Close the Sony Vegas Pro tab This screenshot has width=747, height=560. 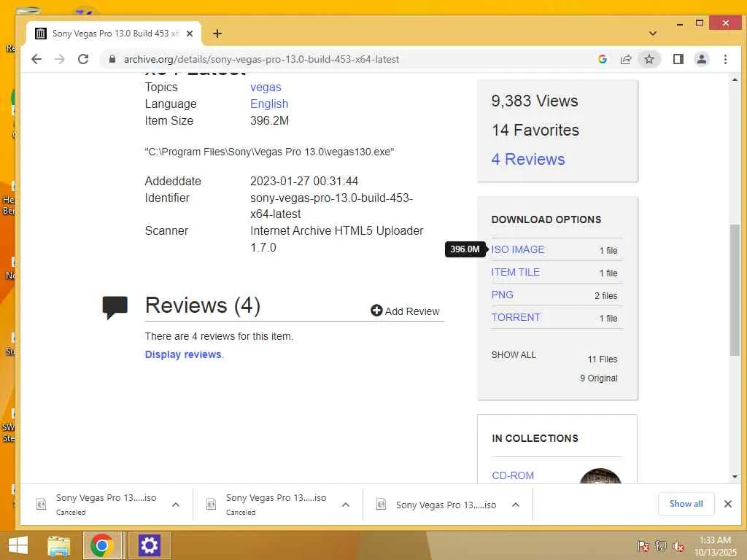coord(190,34)
